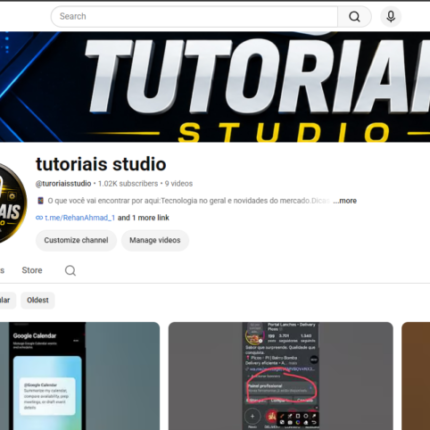The height and width of the screenshot is (430, 430).
Task: Click the search magnifier button
Action: click(354, 16)
